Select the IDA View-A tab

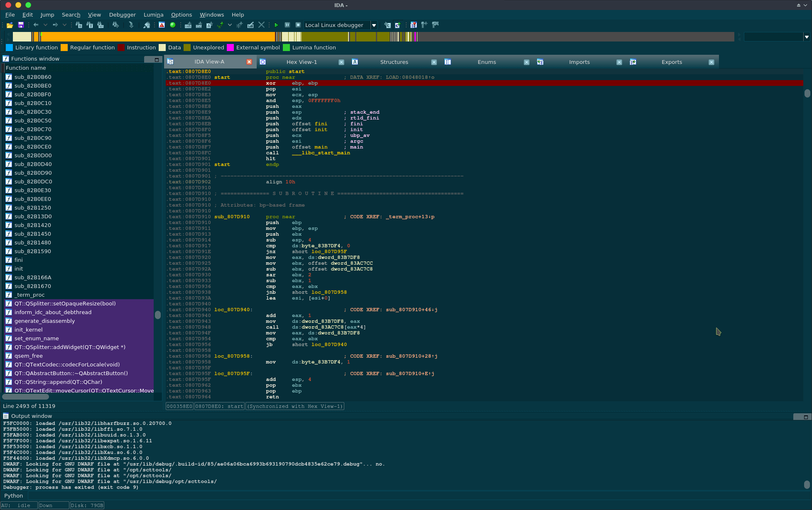click(x=210, y=62)
